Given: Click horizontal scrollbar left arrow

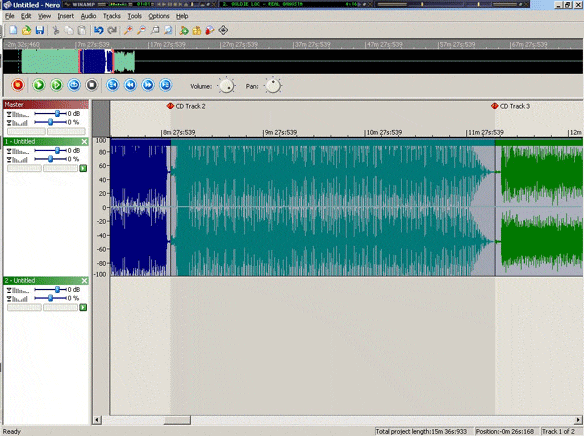Looking at the screenshot, I should (97, 420).
